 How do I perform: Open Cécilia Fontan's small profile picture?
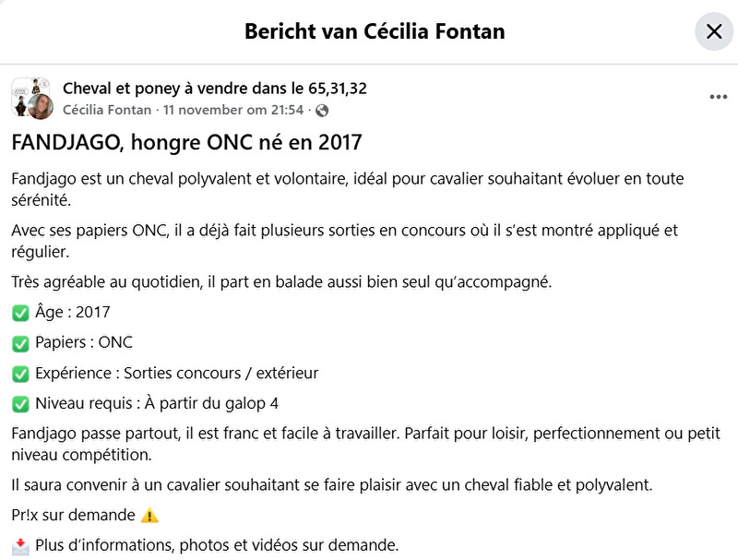point(40,106)
